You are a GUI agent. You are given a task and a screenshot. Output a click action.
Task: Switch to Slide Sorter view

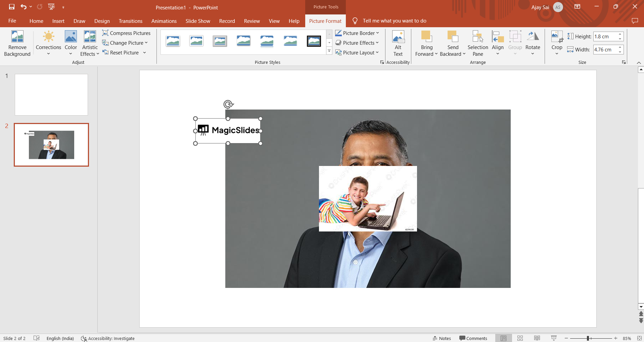[520, 338]
